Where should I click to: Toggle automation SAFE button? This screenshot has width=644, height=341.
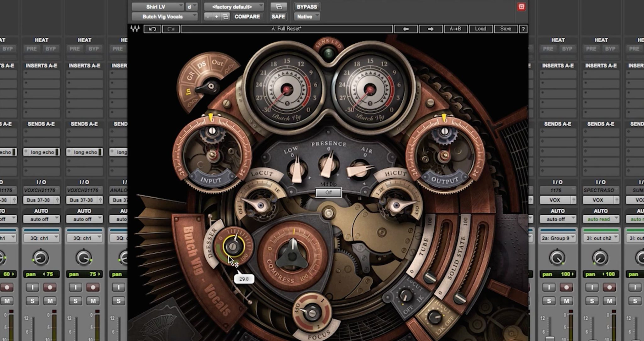tap(278, 17)
